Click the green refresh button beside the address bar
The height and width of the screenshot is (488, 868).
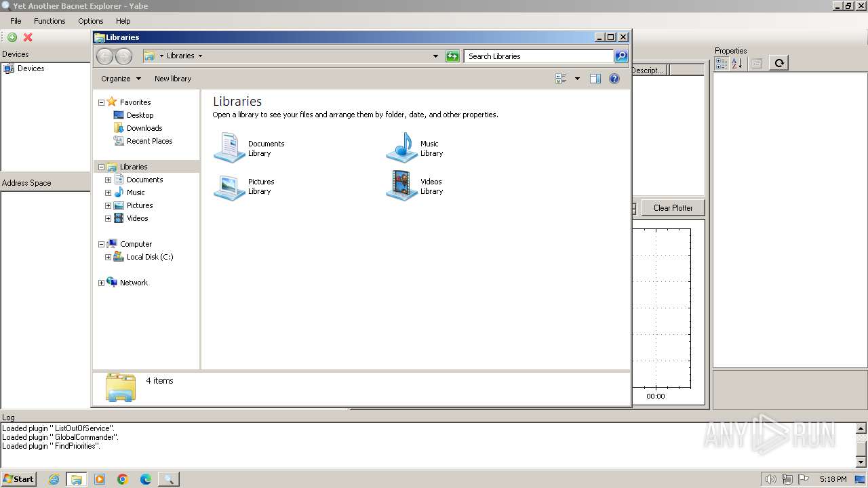pyautogui.click(x=452, y=56)
